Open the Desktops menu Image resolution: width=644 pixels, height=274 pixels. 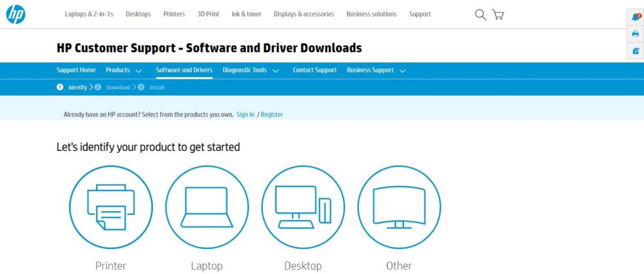pos(138,14)
